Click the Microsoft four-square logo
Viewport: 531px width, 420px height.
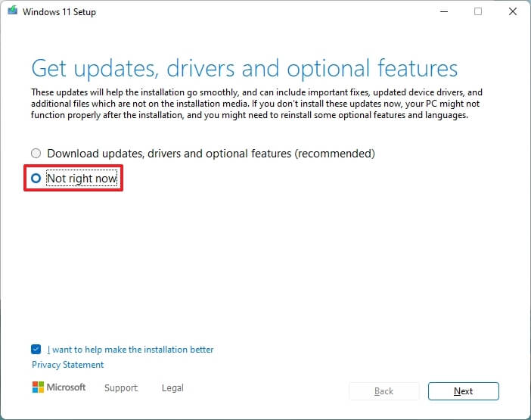(39, 387)
